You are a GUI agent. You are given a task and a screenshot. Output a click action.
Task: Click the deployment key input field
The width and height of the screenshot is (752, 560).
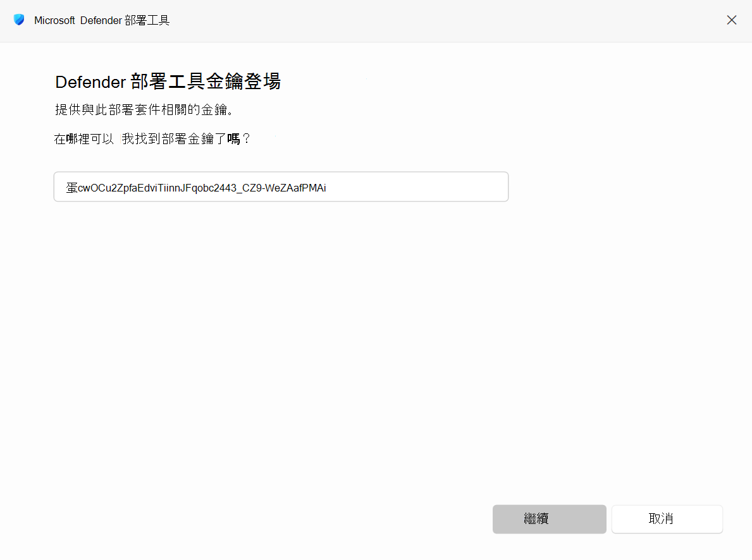coord(281,187)
